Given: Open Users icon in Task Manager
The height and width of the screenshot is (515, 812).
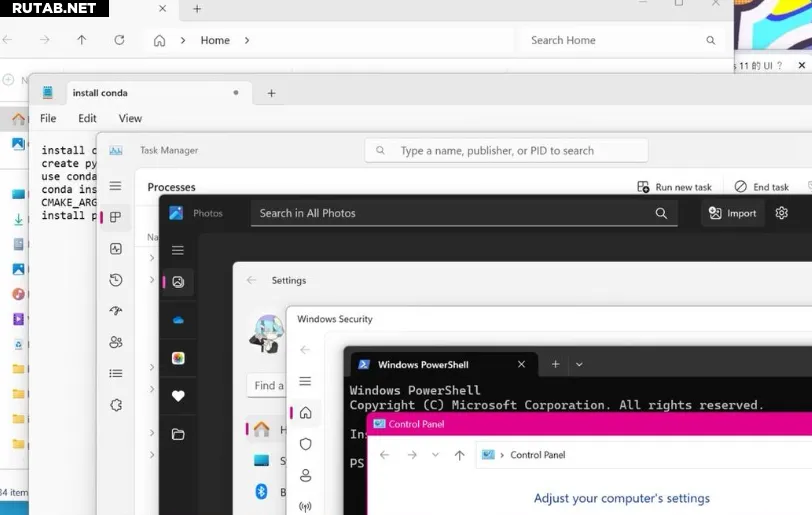Looking at the screenshot, I should click(x=115, y=342).
